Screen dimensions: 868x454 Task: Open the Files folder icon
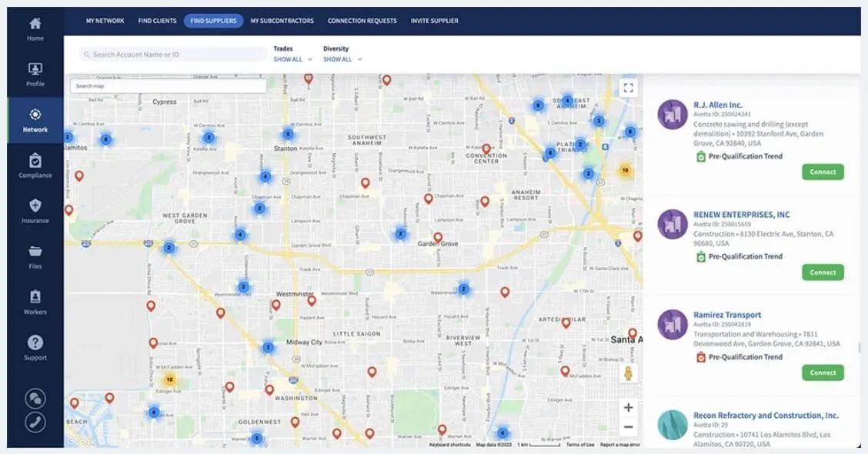point(35,252)
